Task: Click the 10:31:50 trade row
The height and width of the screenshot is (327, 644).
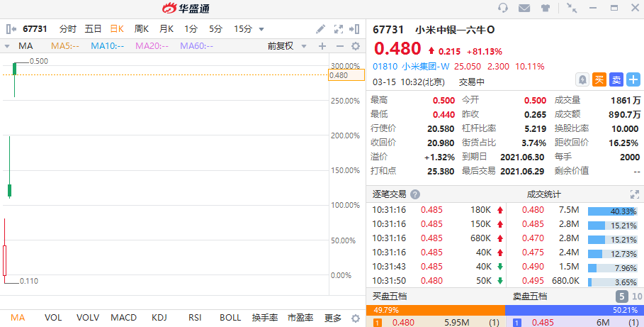Action: pyautogui.click(x=437, y=280)
